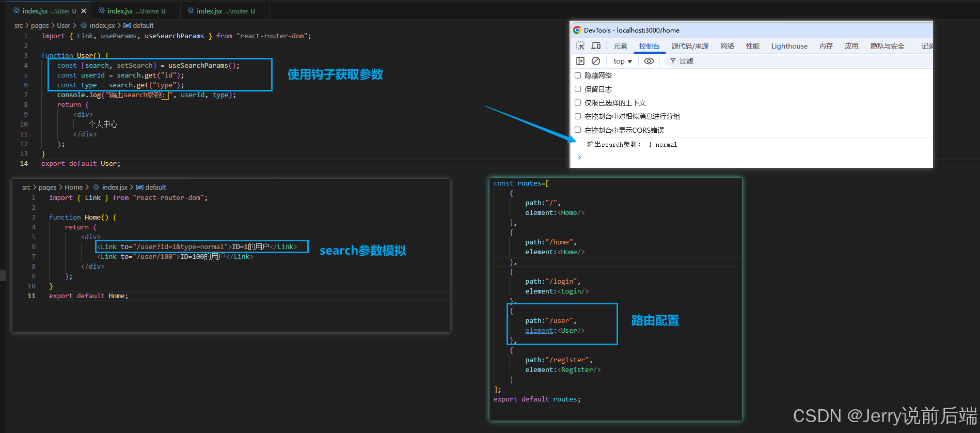Click Chrome icon in DevTools title bar
The image size is (980, 433).
point(577,30)
